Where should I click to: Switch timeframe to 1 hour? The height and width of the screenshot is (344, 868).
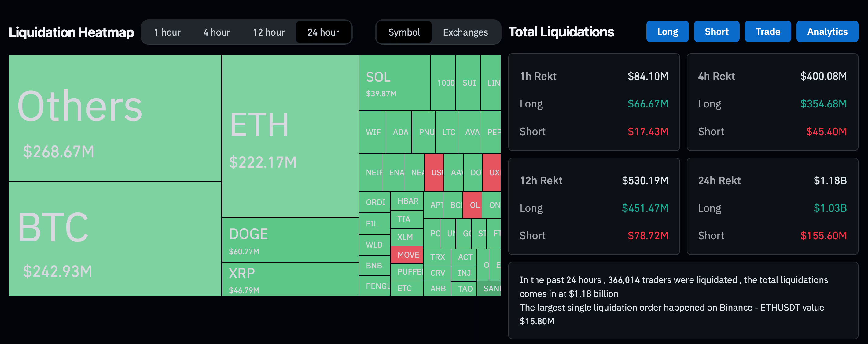click(x=167, y=32)
